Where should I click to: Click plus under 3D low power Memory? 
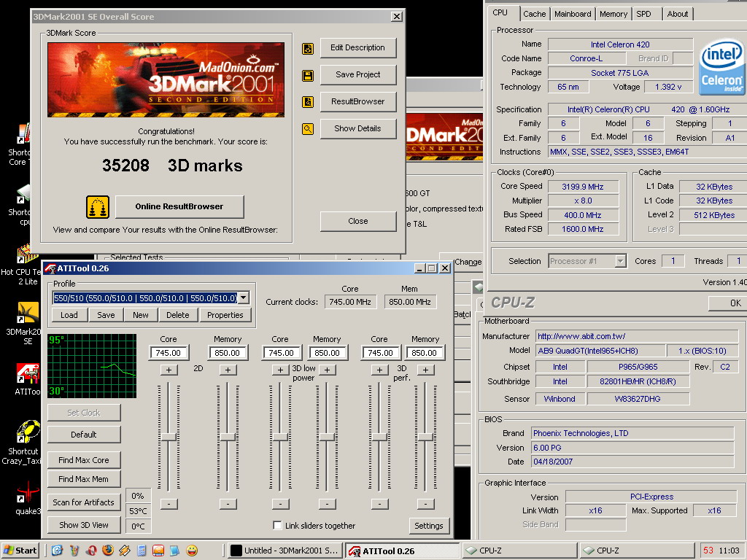click(327, 370)
